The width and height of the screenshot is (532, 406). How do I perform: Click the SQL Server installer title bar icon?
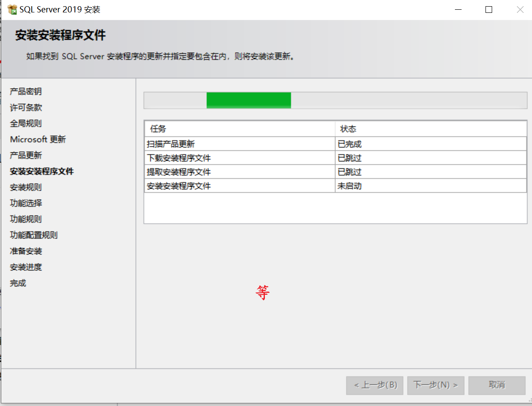coord(12,9)
